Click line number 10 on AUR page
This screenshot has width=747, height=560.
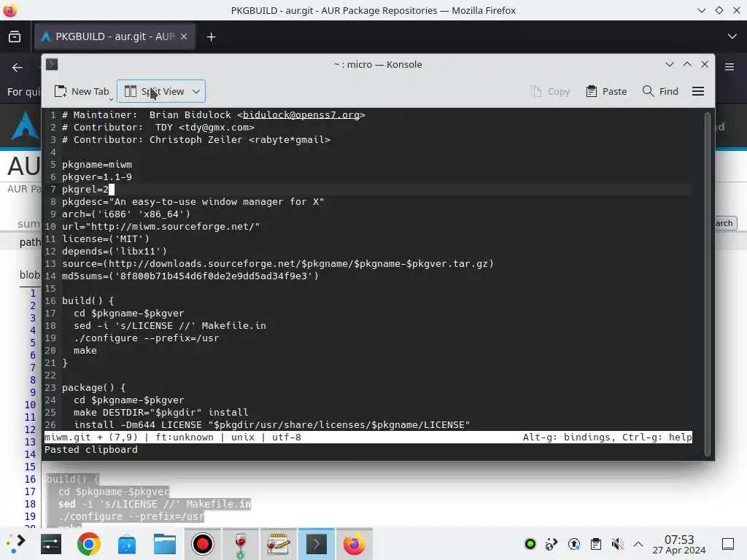[30, 405]
